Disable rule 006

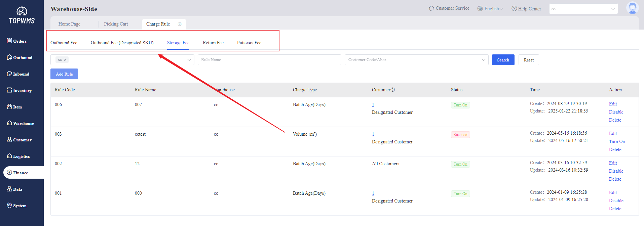click(x=616, y=112)
